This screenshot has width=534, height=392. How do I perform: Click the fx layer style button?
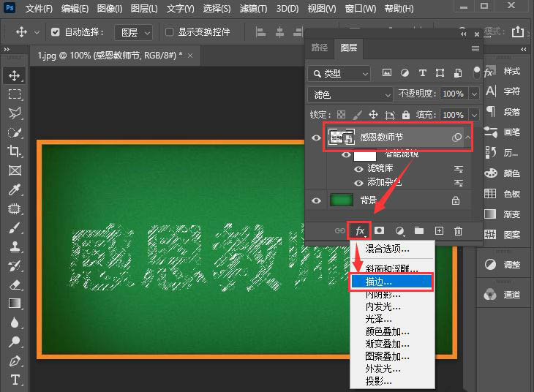click(360, 231)
